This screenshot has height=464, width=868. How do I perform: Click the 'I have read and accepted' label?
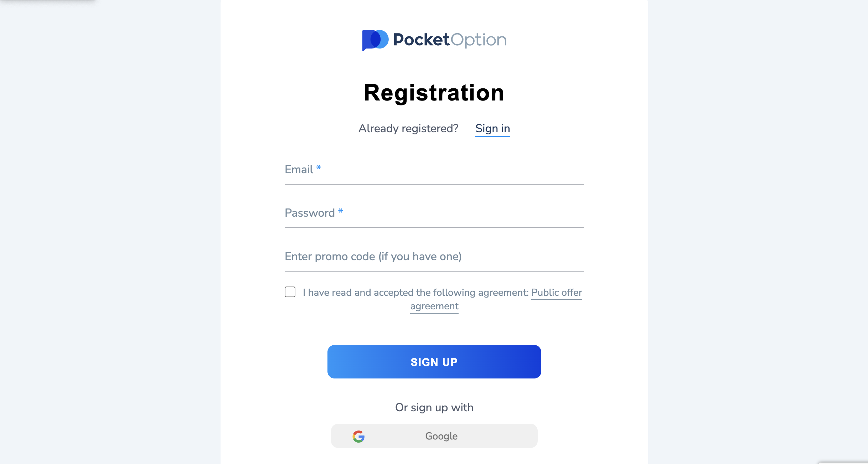pyautogui.click(x=415, y=293)
